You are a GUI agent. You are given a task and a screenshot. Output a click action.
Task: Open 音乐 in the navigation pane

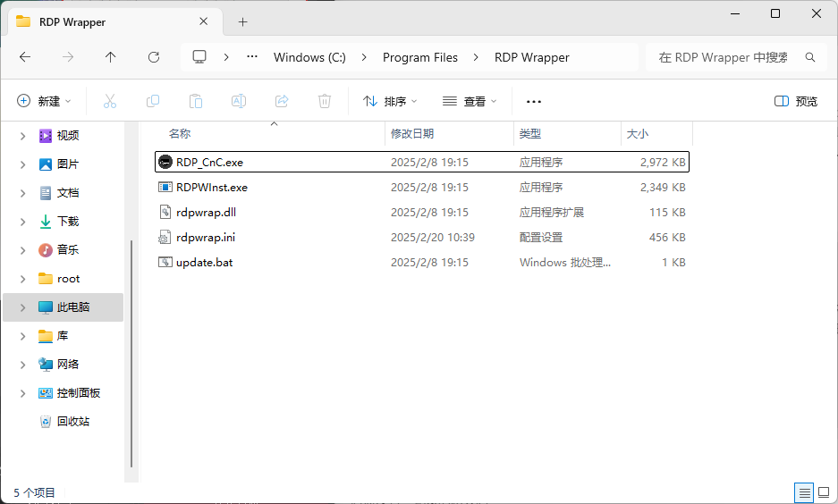click(x=68, y=250)
